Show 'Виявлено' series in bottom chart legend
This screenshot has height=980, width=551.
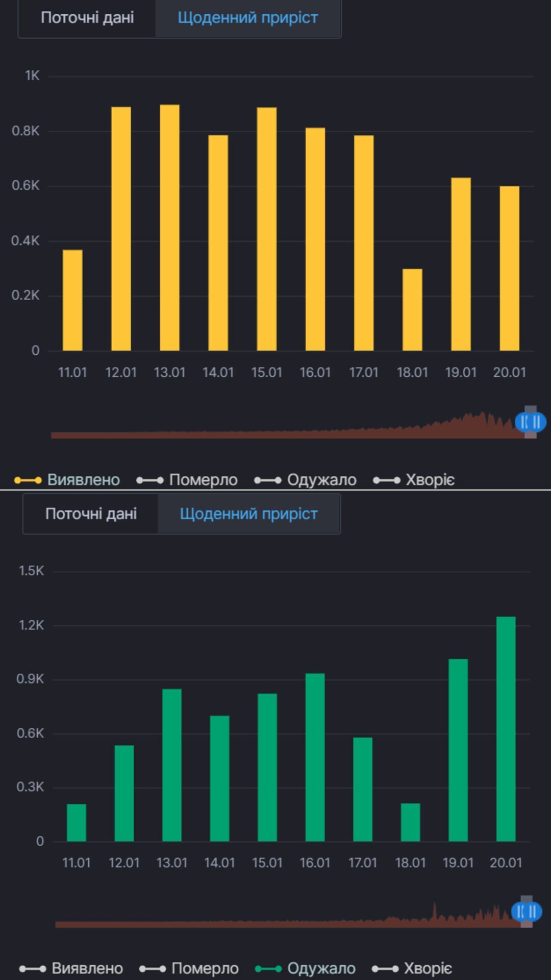point(71,968)
